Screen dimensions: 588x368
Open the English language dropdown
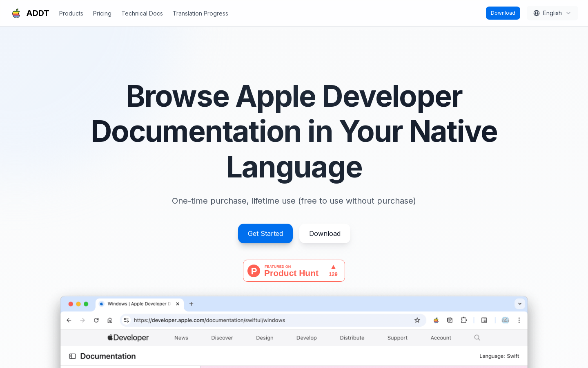(552, 13)
